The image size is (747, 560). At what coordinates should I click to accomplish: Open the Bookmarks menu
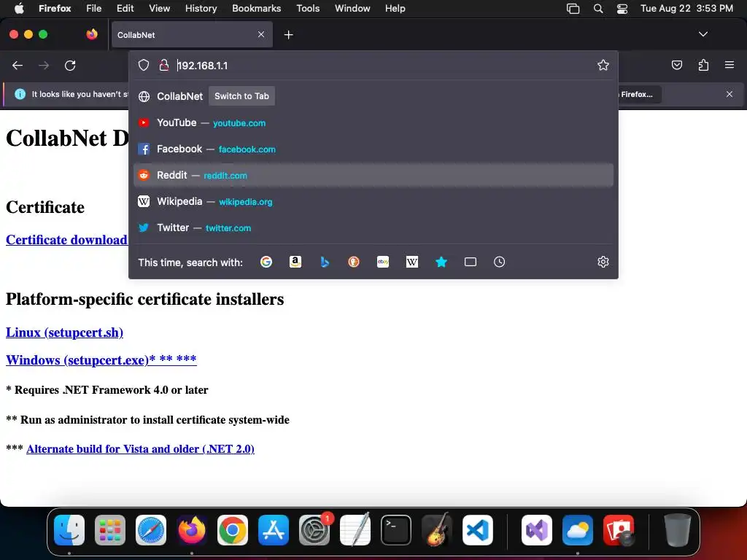(x=256, y=9)
